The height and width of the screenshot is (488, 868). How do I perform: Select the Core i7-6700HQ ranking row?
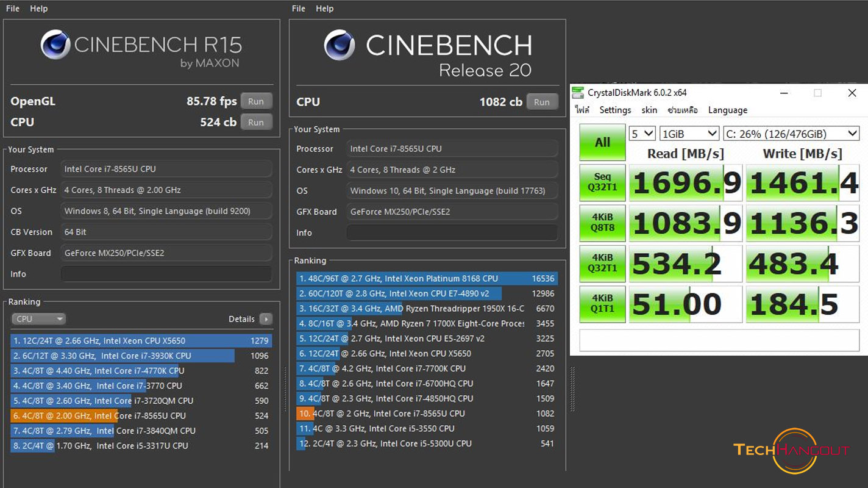click(x=427, y=384)
